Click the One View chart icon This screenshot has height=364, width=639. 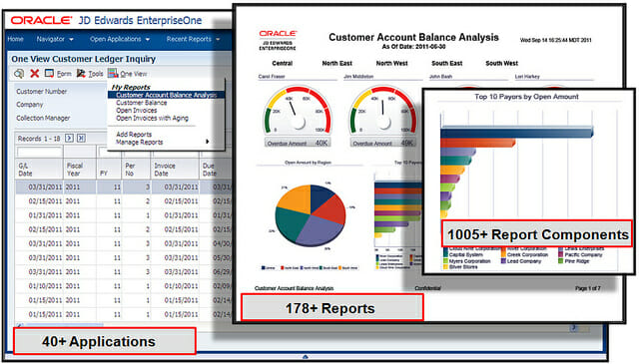point(113,73)
